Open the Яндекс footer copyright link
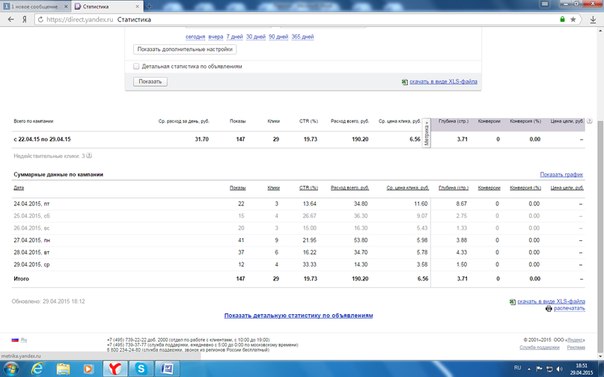 point(574,340)
